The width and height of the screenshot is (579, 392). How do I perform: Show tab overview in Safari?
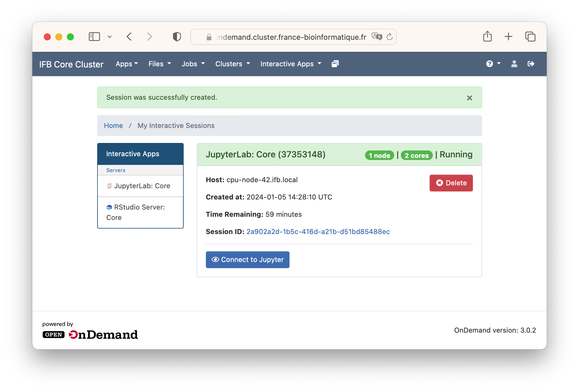[530, 37]
